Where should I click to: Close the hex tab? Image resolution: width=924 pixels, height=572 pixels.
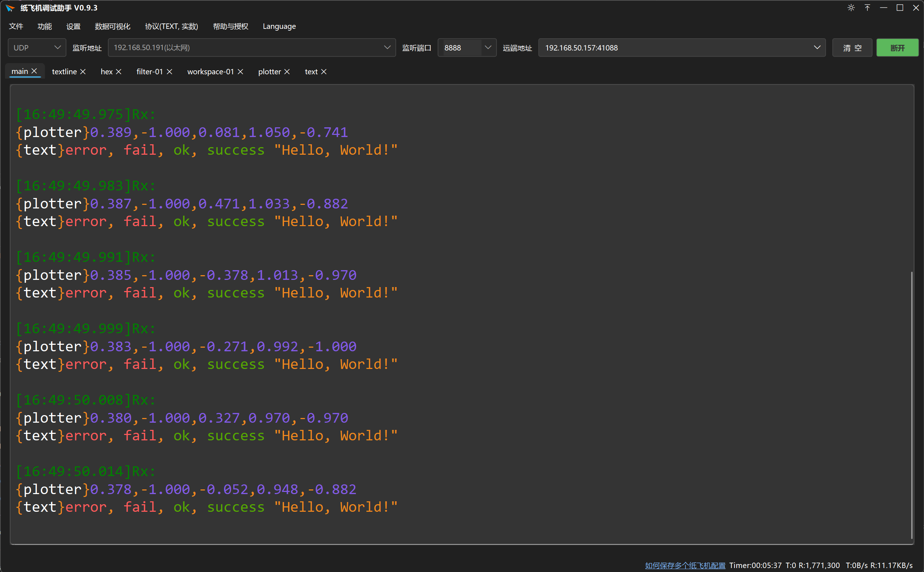pos(118,71)
